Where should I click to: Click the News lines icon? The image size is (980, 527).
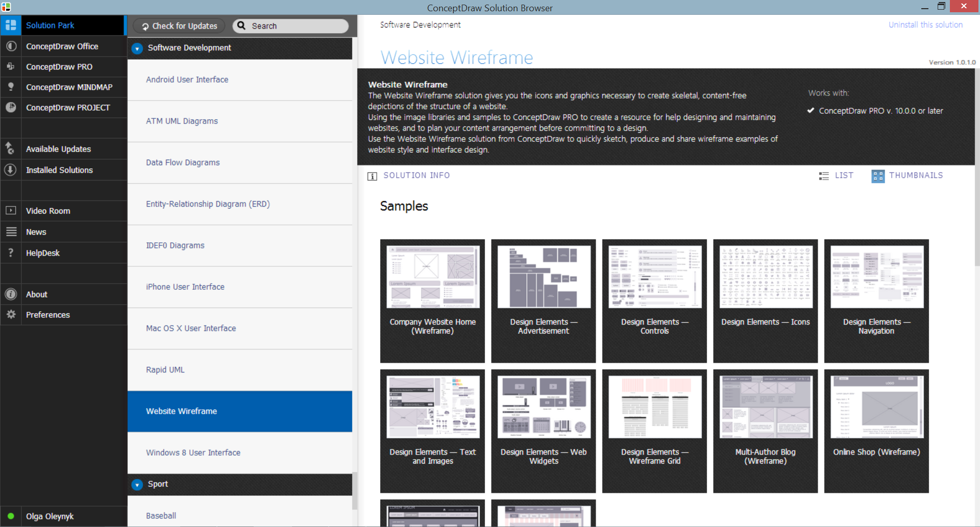point(11,232)
